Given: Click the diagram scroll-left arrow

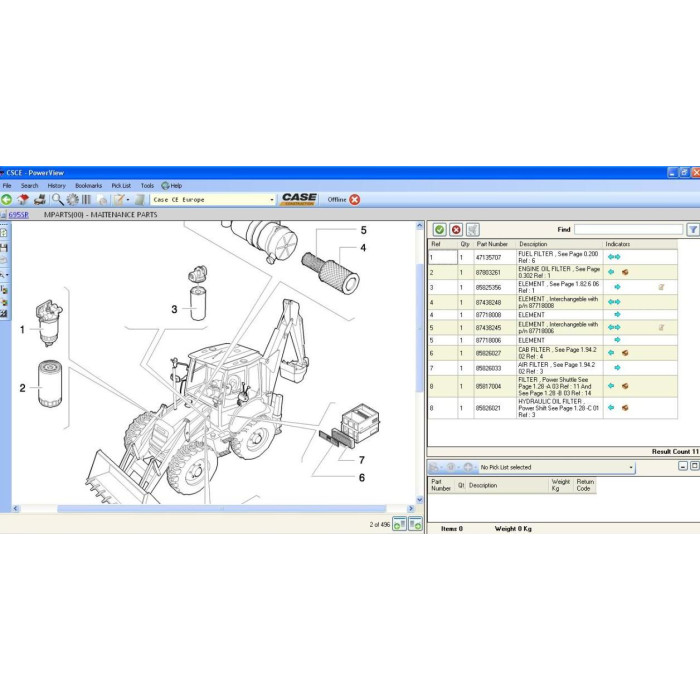Looking at the screenshot, I should click(16, 508).
